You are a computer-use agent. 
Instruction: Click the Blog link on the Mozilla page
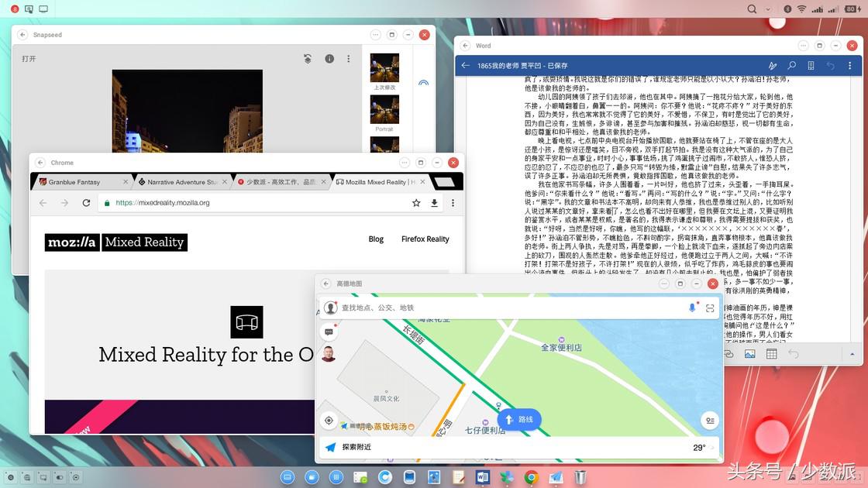(x=377, y=239)
